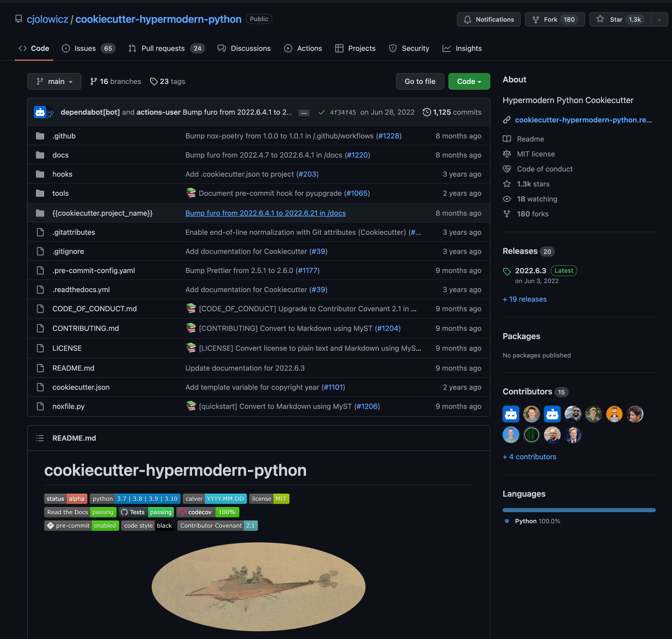Image resolution: width=672 pixels, height=639 pixels.
Task: Click the CODE_OF_CONDUCT.md file icon
Action: 40,309
